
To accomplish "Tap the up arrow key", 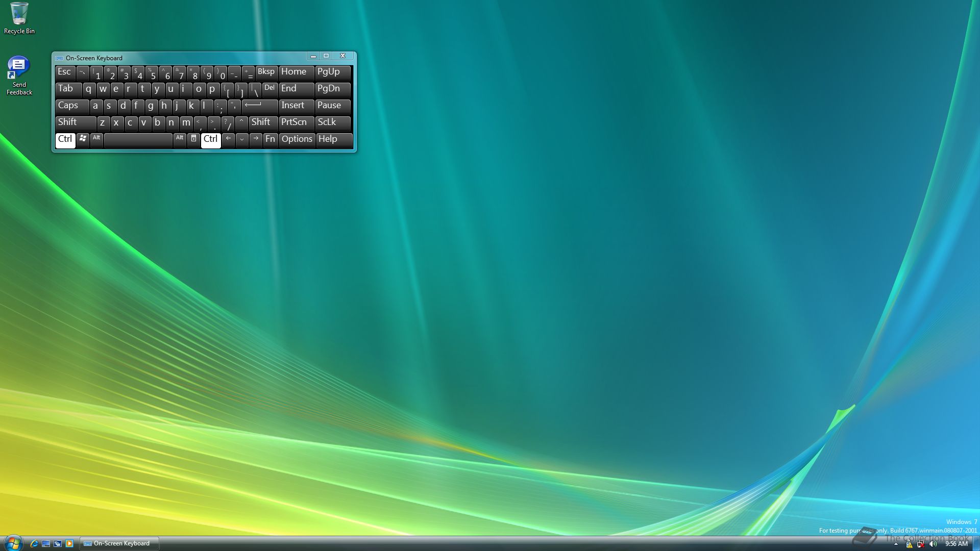I will pos(241,123).
